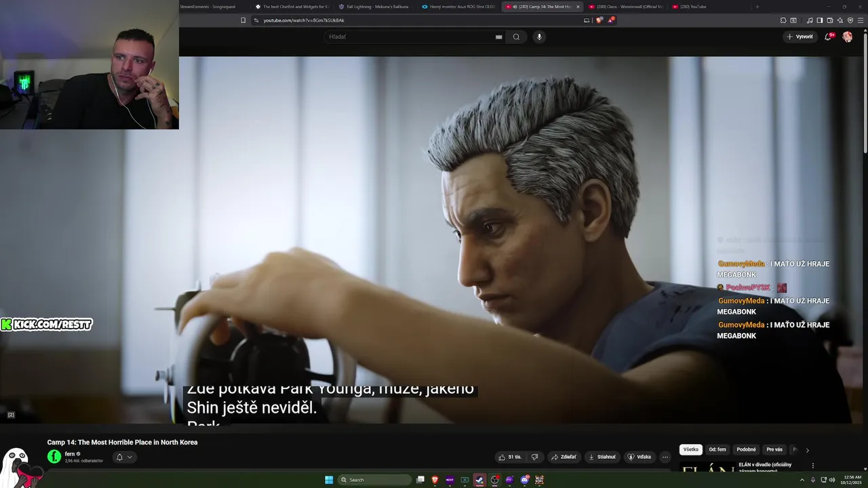868x488 pixels.
Task: Open YouTube notifications bell
Action: [x=828, y=37]
